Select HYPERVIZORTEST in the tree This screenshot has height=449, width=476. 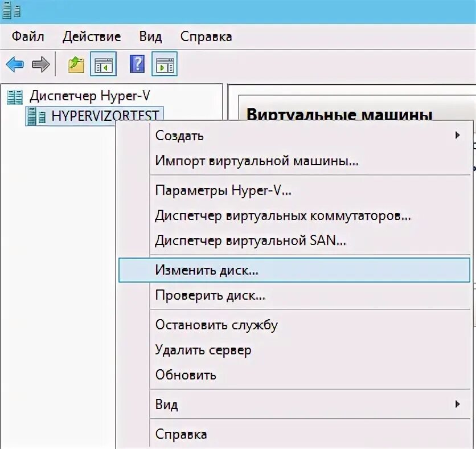pos(105,116)
